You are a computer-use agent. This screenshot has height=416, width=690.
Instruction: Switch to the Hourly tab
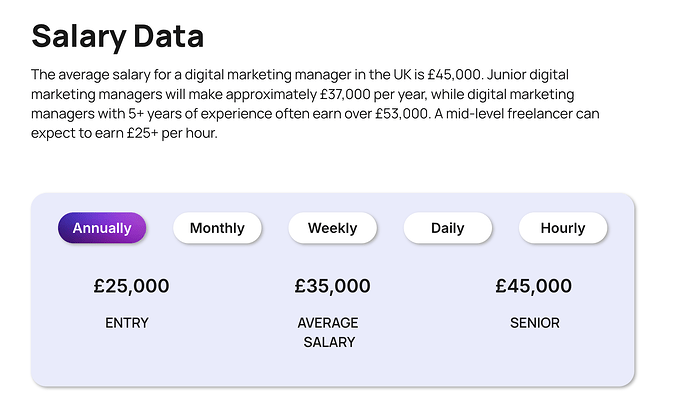pyautogui.click(x=562, y=228)
